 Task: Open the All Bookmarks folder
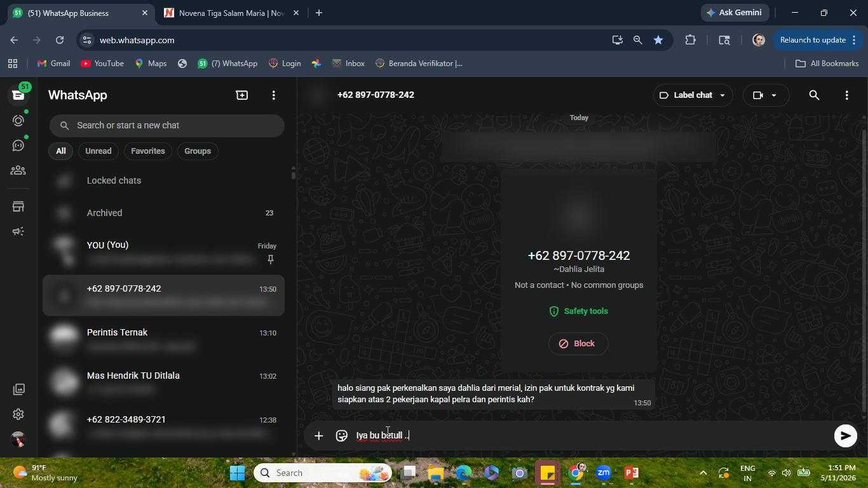827,64
